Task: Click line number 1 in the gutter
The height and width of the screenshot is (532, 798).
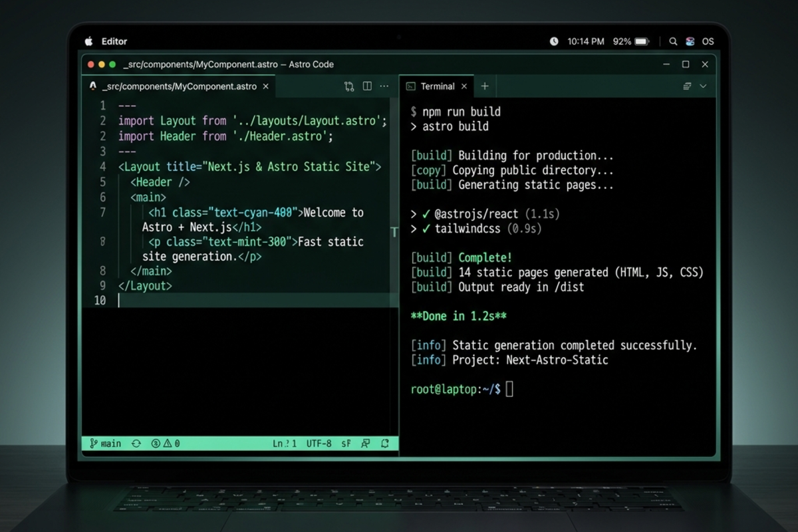Action: pos(102,106)
